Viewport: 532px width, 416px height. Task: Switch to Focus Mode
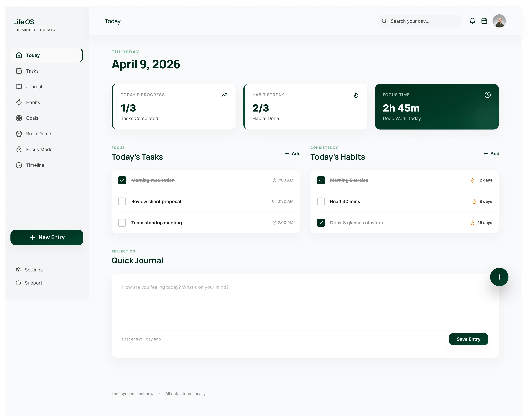pyautogui.click(x=47, y=149)
